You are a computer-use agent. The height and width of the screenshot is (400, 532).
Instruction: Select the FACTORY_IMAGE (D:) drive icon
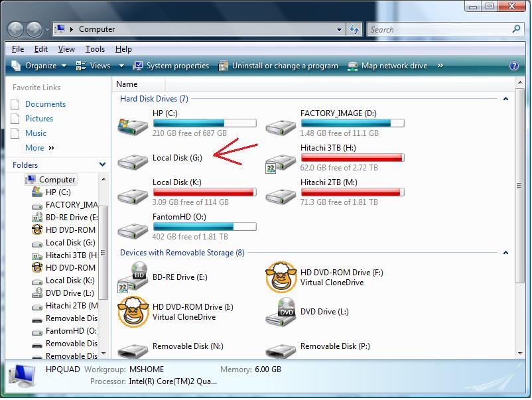click(281, 127)
